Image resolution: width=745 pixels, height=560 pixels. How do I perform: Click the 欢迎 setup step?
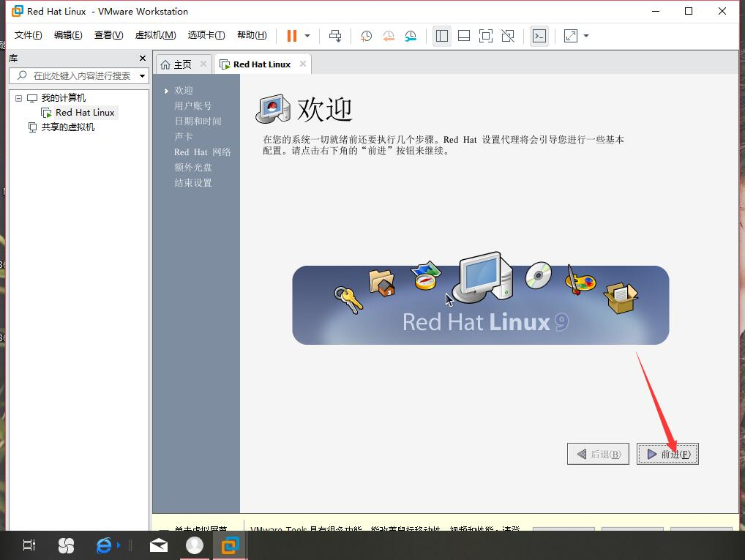184,90
